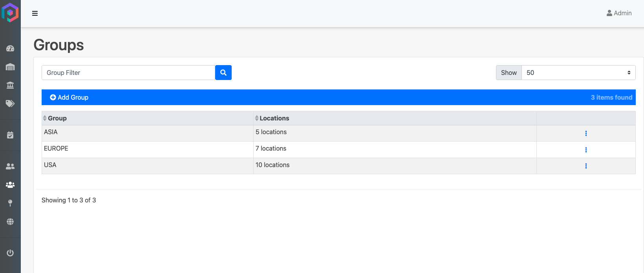644x273 pixels.
Task: Open the tags icon in sidebar
Action: coord(10,104)
